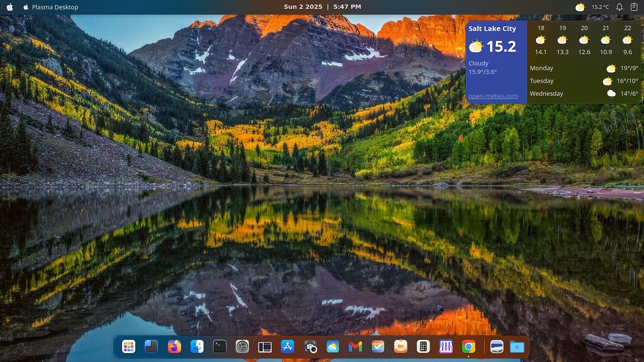
Task: Open the Finder file manager icon
Action: point(197,346)
